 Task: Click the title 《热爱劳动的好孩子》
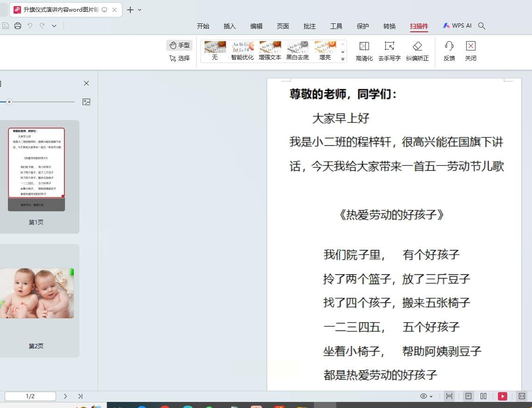coord(391,215)
